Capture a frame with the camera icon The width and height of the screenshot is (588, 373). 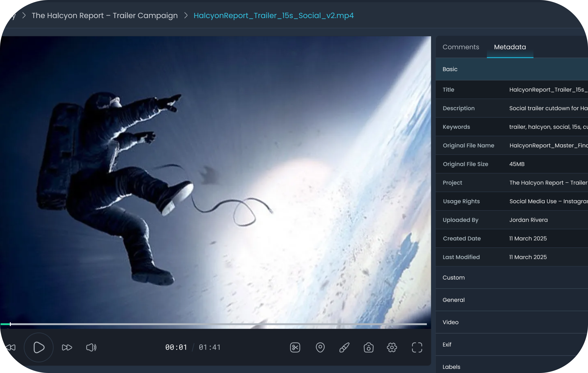(x=368, y=348)
